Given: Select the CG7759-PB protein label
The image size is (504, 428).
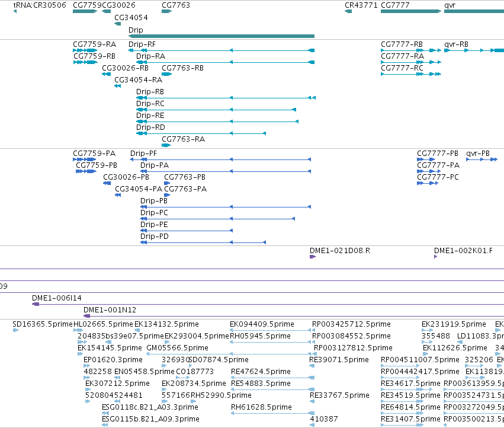Looking at the screenshot, I should click(x=97, y=165).
